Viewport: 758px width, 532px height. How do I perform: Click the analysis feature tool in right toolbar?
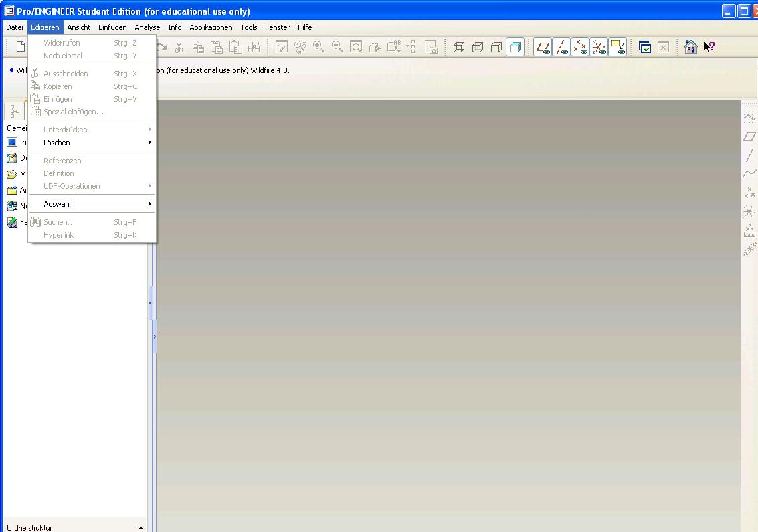tap(749, 230)
